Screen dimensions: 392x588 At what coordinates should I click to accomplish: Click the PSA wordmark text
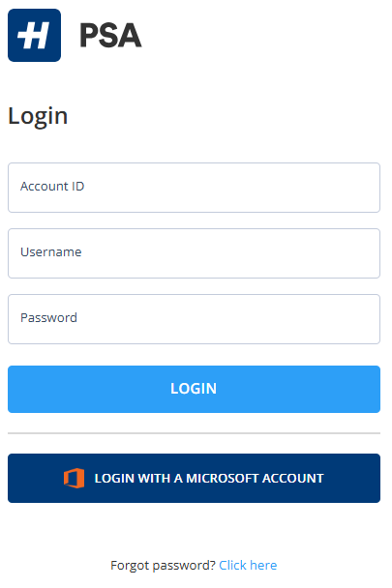[110, 35]
